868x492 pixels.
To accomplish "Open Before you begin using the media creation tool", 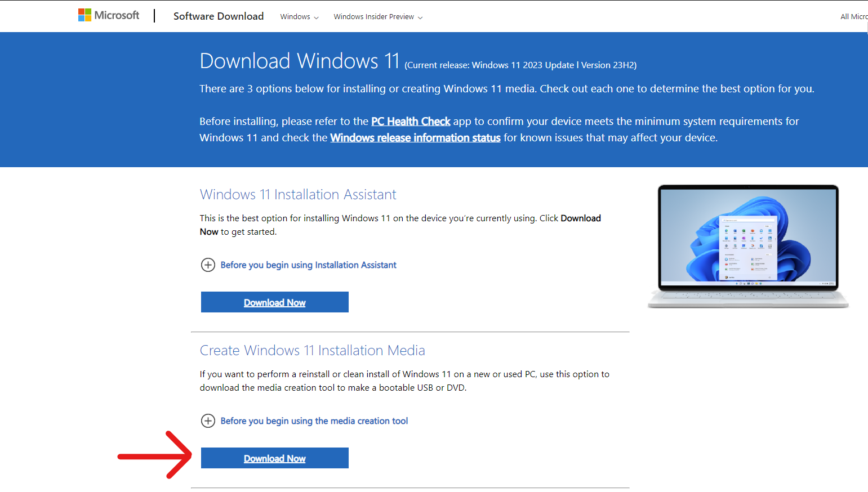I will (314, 421).
